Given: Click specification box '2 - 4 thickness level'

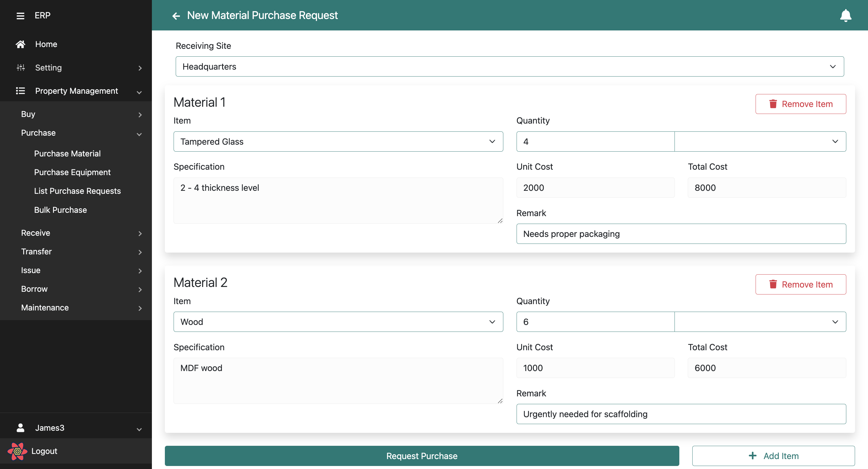Looking at the screenshot, I should (x=338, y=200).
